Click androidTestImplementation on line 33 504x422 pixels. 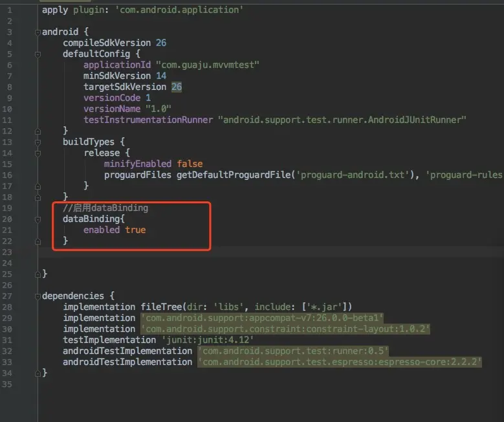pos(127,362)
